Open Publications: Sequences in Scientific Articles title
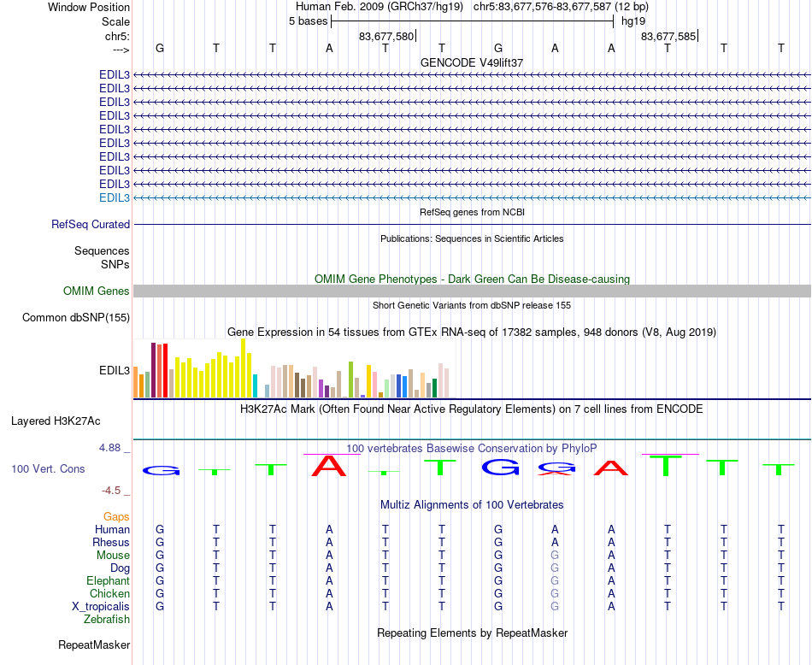The height and width of the screenshot is (665, 812). (472, 238)
